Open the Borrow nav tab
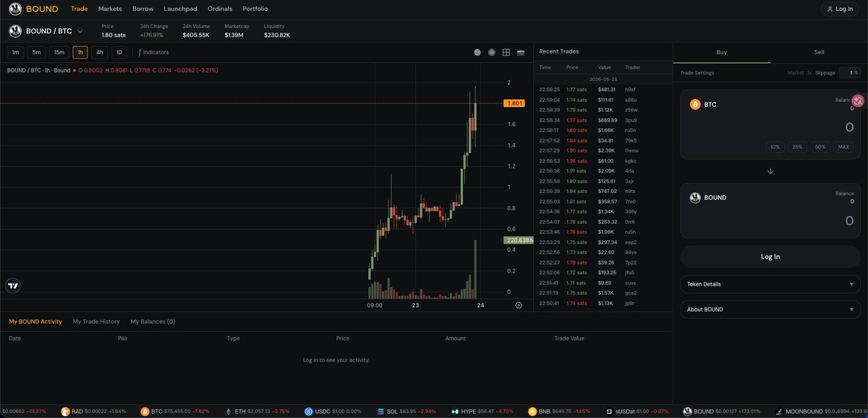The image size is (868, 418). [142, 9]
